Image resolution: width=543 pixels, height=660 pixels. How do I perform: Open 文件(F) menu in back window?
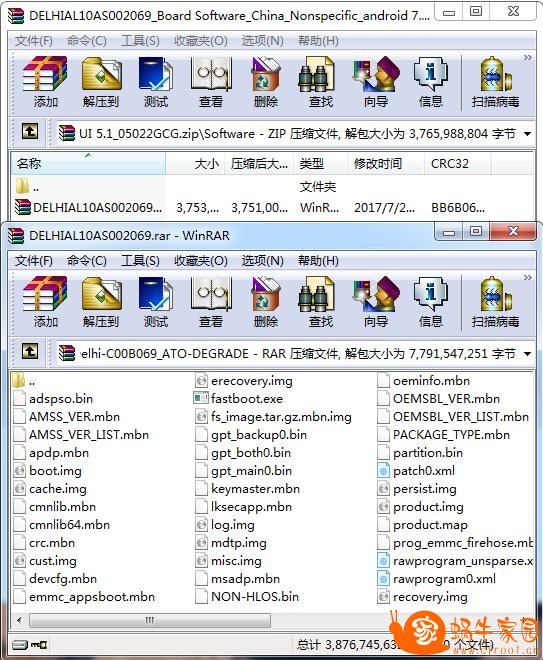[34, 41]
